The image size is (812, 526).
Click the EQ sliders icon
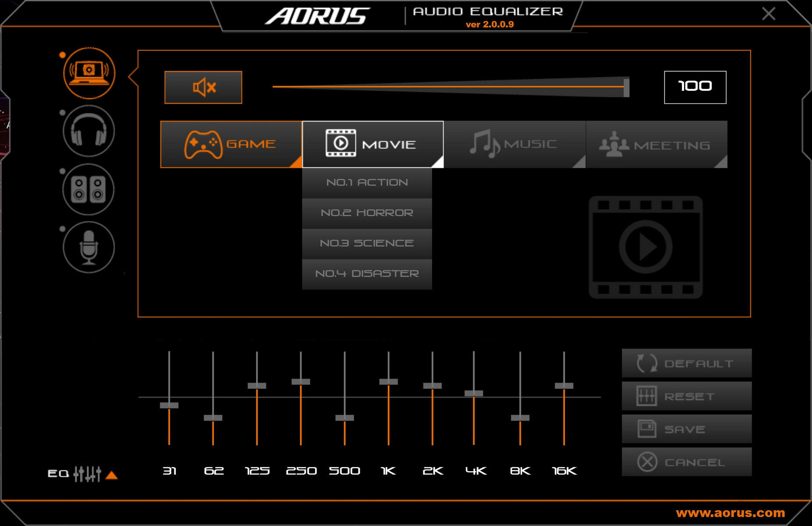(87, 474)
